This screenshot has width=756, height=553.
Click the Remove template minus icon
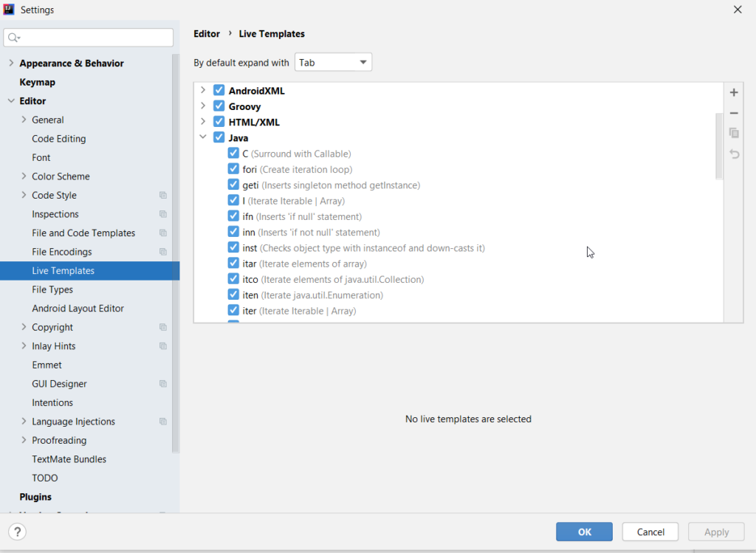tap(734, 113)
